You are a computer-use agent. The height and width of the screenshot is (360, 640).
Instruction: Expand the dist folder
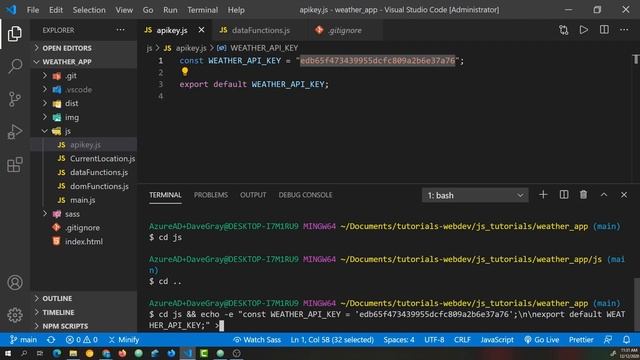84,103
